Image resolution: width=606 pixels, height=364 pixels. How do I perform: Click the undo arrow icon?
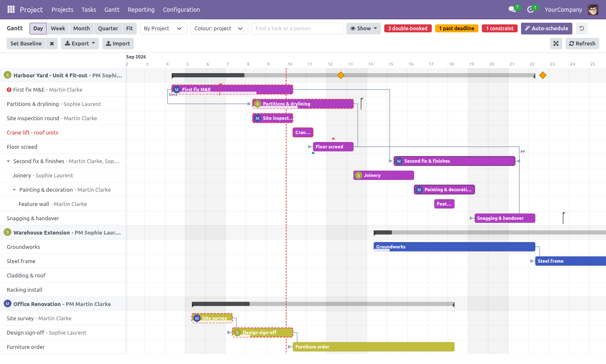pyautogui.click(x=582, y=29)
